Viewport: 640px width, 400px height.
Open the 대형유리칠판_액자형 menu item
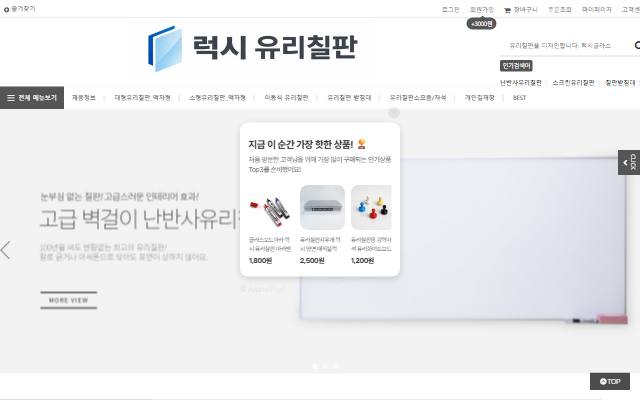[142, 98]
